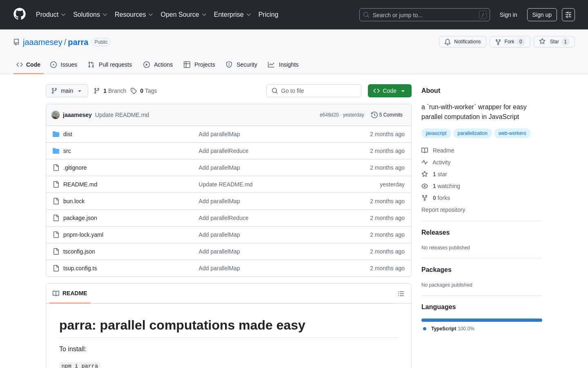Click the javascript topic tag
The width and height of the screenshot is (588, 368).
click(436, 133)
